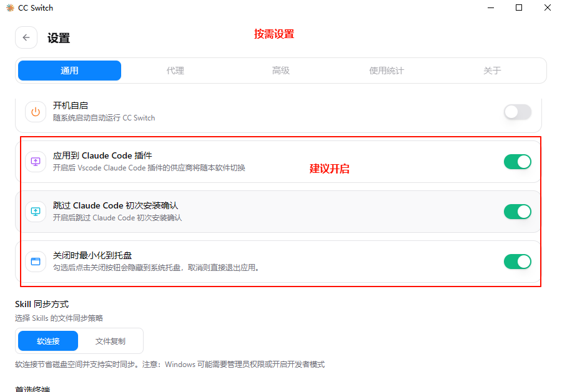Turn off 应用到 Claude Code 插件 toggle
The height and width of the screenshot is (392, 562).
517,162
